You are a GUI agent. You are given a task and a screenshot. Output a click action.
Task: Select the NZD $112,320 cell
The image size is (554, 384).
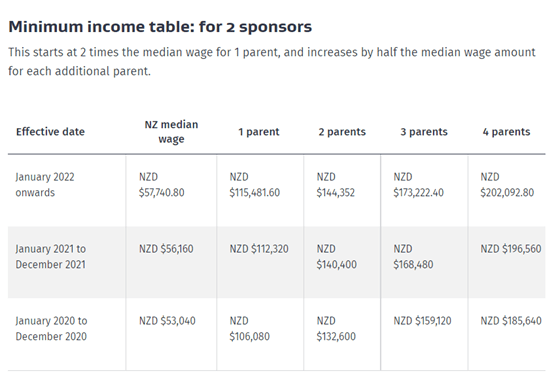point(259,249)
